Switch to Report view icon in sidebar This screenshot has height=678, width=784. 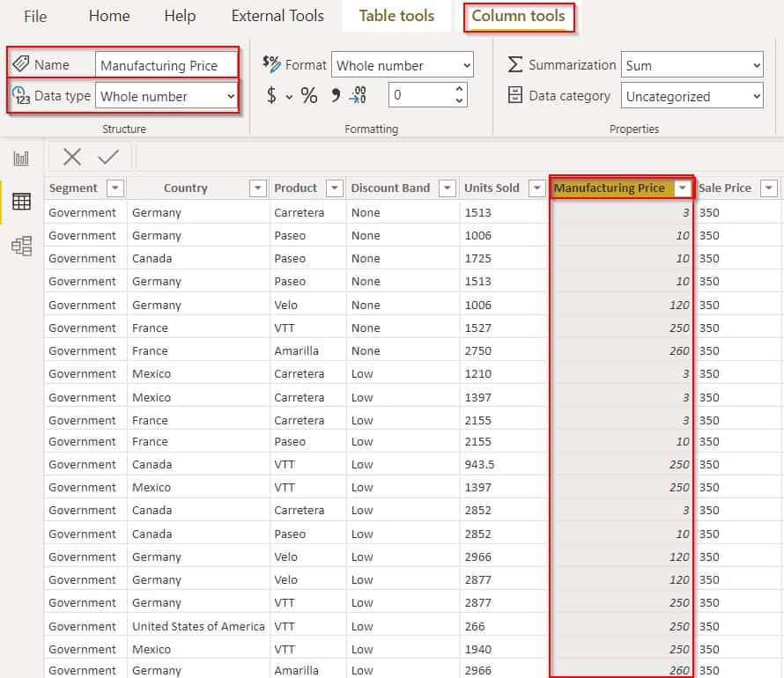21,158
